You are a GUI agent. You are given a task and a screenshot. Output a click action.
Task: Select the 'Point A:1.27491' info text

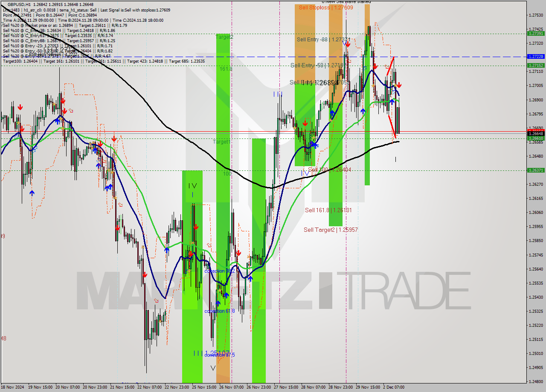[x=17, y=15]
